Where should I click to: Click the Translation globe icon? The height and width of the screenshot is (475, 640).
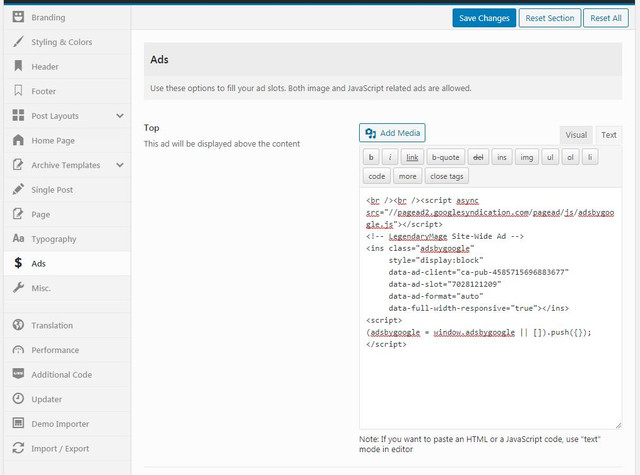(18, 325)
